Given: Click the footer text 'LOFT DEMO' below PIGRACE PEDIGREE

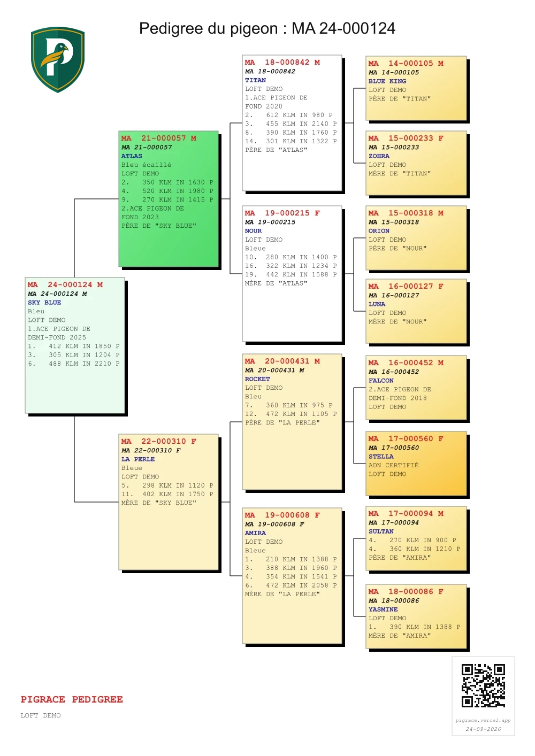Looking at the screenshot, I should click(x=41, y=715).
